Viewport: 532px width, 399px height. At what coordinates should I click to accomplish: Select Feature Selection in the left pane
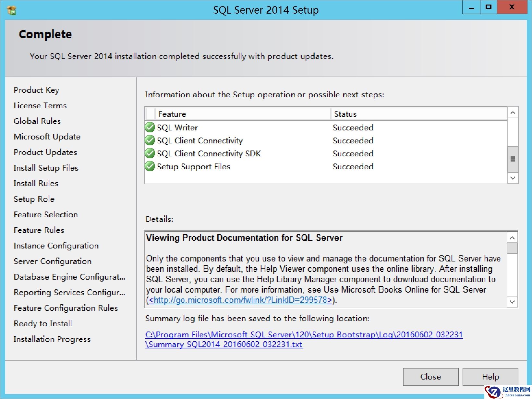[x=45, y=214]
